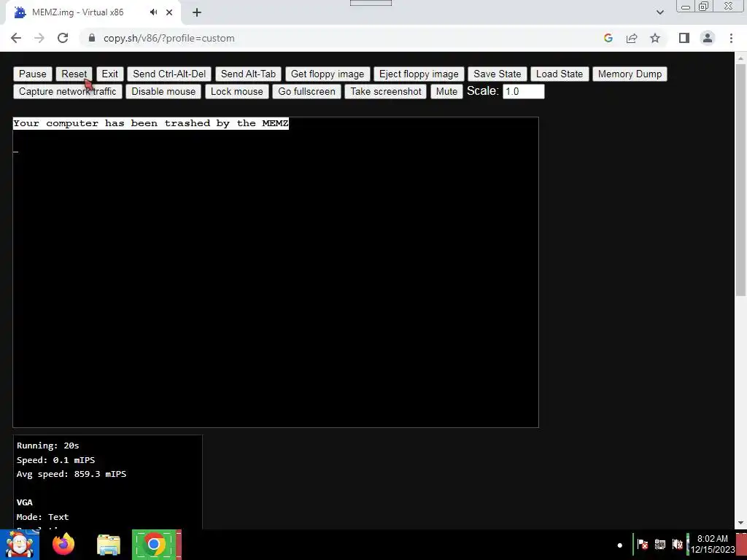Click the Scale input field
747x560 pixels.
(524, 91)
